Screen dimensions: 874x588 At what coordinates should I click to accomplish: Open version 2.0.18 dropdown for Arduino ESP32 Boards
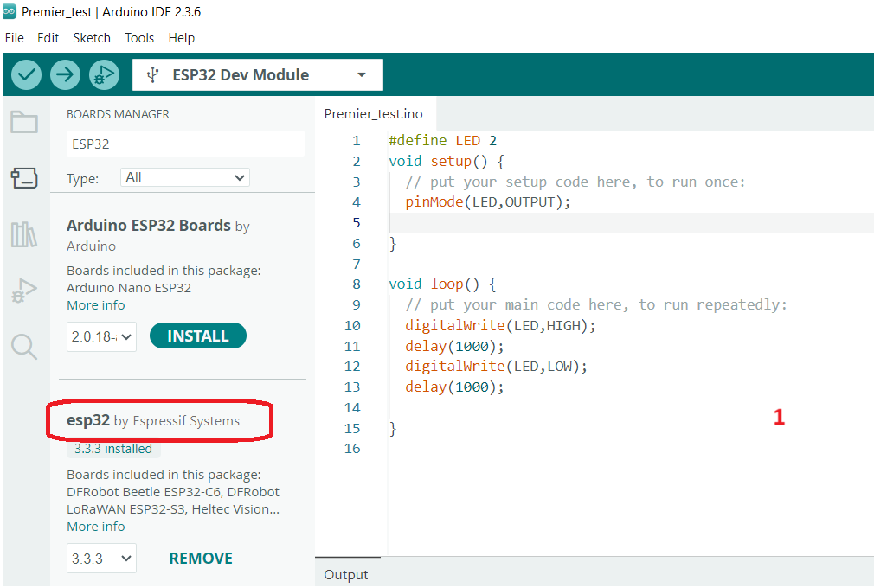101,337
